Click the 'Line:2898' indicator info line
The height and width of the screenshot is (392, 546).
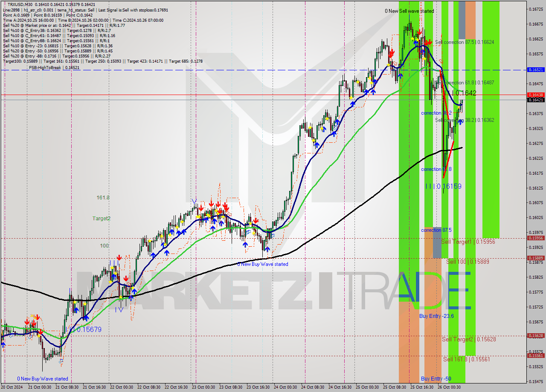point(84,9)
